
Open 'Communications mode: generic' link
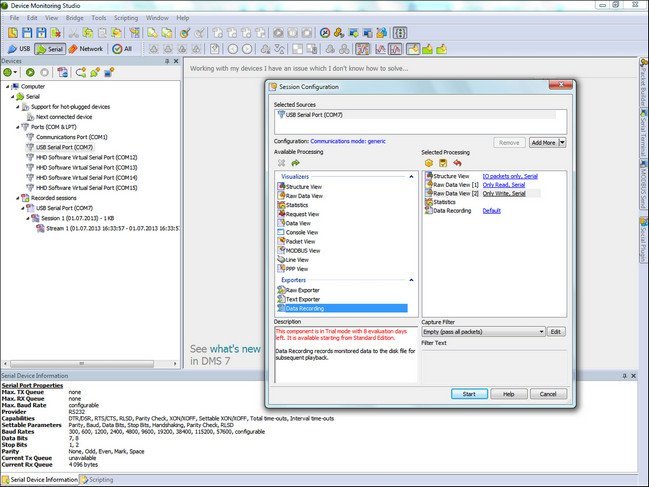tap(348, 141)
